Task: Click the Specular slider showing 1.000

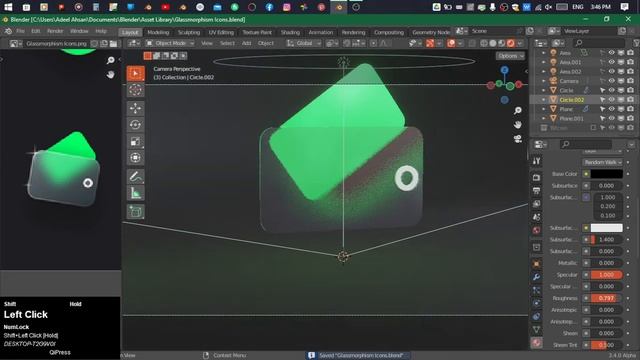Action: 607,275
